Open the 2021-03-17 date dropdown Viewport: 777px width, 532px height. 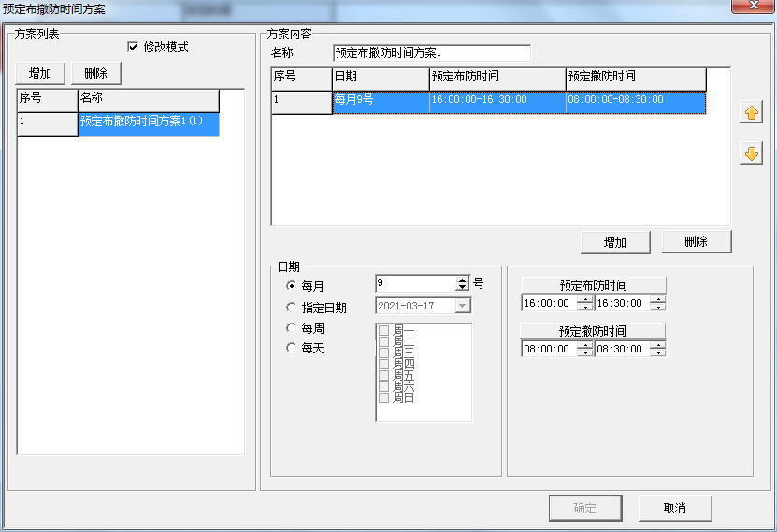(463, 306)
